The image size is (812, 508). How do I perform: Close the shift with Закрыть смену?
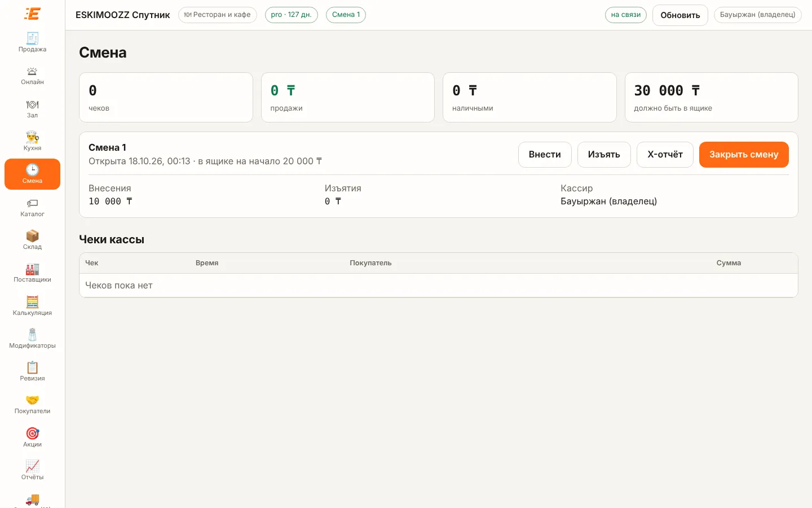click(744, 155)
